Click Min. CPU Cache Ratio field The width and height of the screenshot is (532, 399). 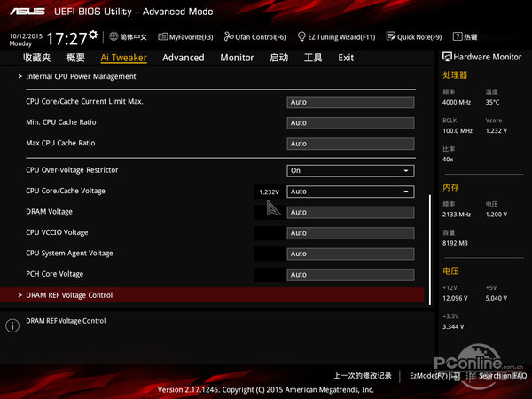coord(350,123)
